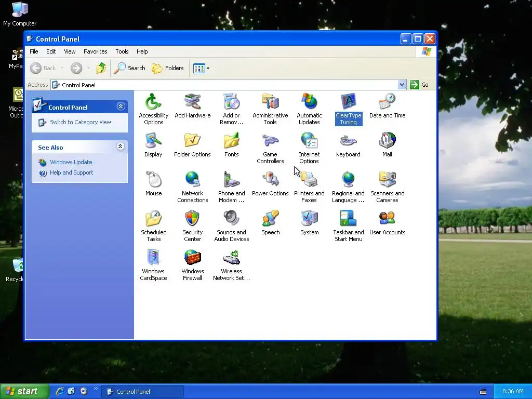Image resolution: width=532 pixels, height=399 pixels.
Task: Click the Control Panel taskbar button
Action: coord(142,392)
